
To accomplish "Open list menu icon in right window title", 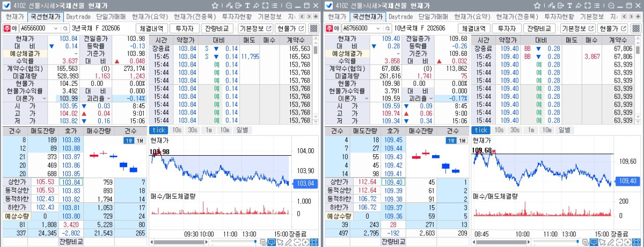I will pyautogui.click(x=597, y=5).
